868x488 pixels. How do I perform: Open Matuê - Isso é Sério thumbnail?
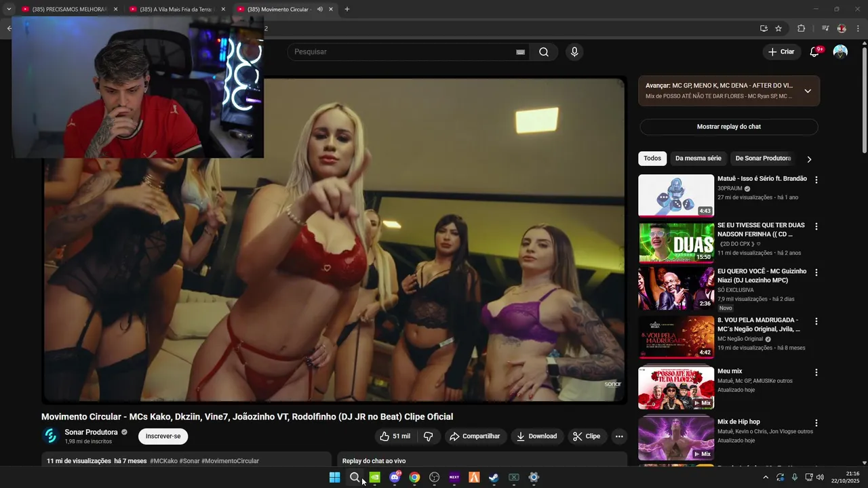(676, 195)
